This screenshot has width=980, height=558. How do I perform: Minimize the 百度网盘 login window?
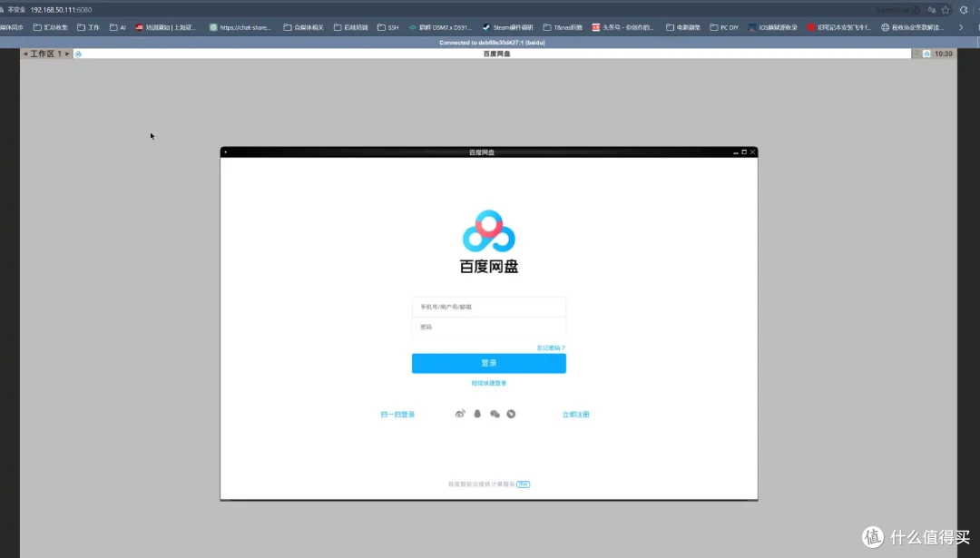coord(736,152)
